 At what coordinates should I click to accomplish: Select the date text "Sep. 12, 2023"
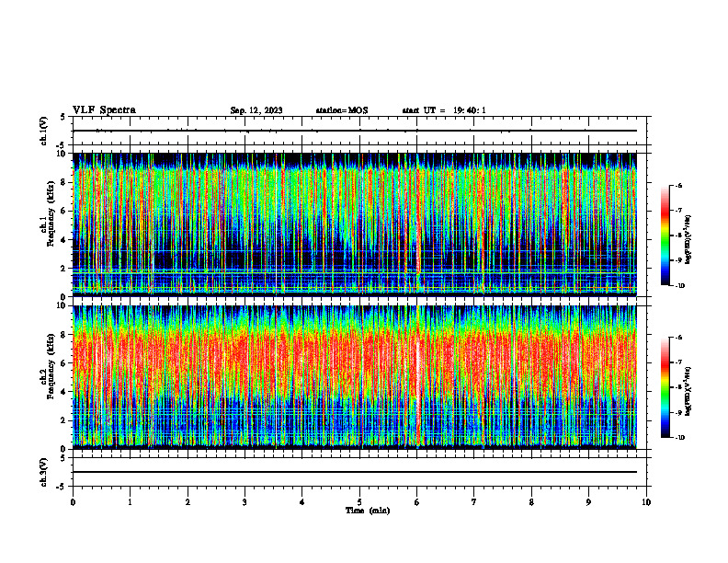pos(256,110)
